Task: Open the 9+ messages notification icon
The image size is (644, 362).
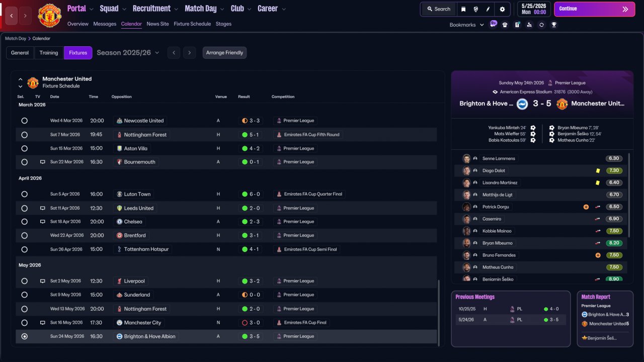Action: (493, 24)
